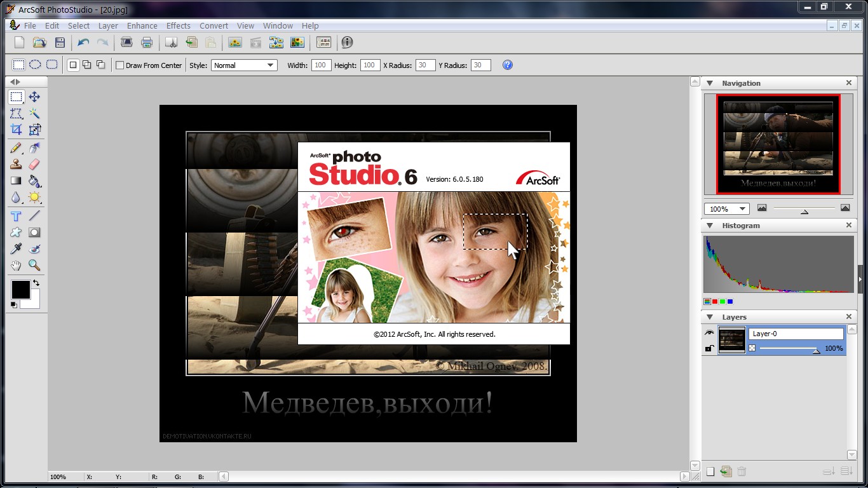Set new selection mode button
This screenshot has height=488, width=868.
tap(73, 65)
